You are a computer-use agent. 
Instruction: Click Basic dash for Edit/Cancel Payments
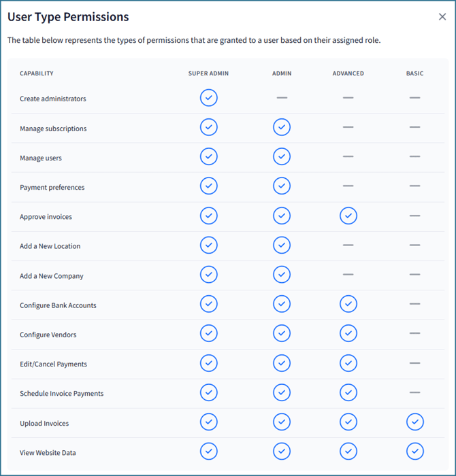tap(414, 363)
